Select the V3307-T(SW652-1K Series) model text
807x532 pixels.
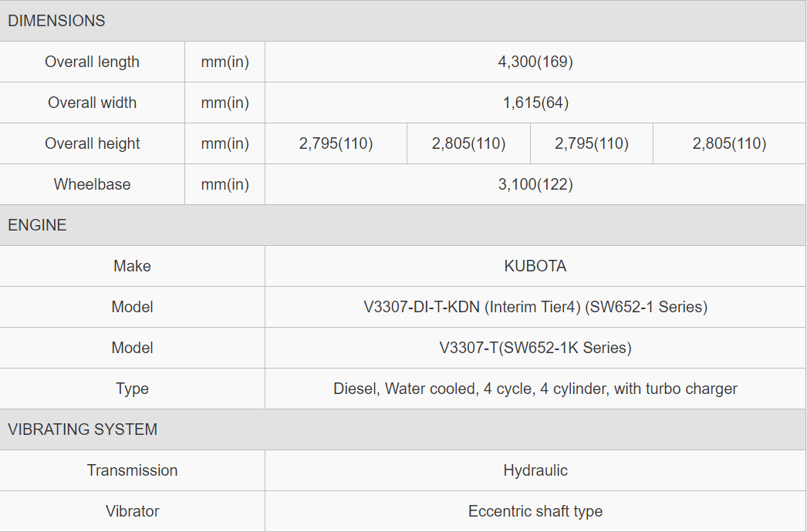[535, 348]
